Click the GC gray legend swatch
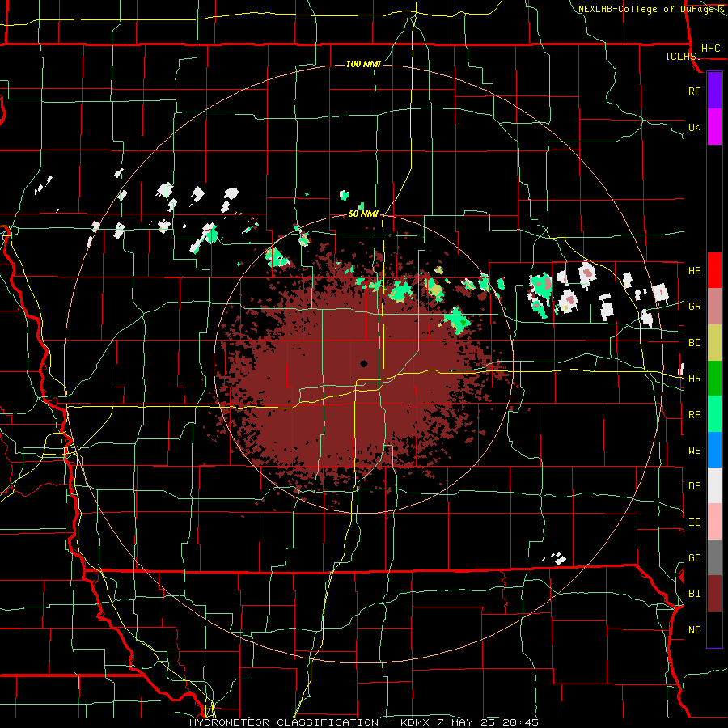This screenshot has height=728, width=728. pyautogui.click(x=714, y=557)
